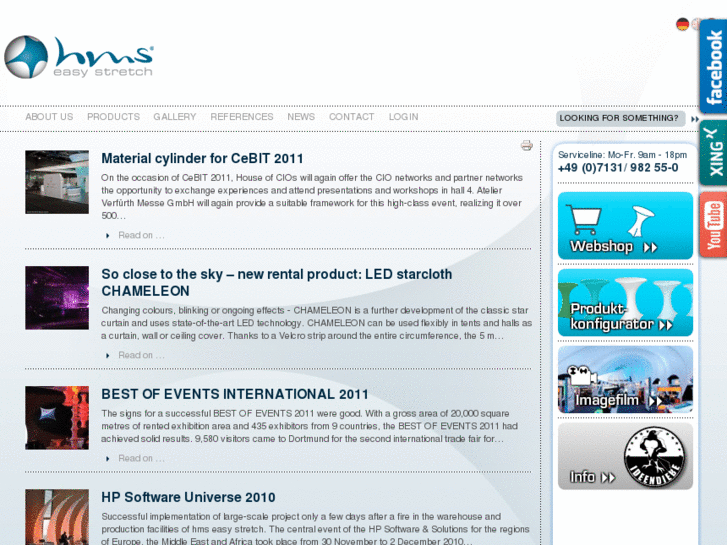Click the BEST OF EVENTS article thumbnail
The image size is (727, 545).
pos(57,418)
